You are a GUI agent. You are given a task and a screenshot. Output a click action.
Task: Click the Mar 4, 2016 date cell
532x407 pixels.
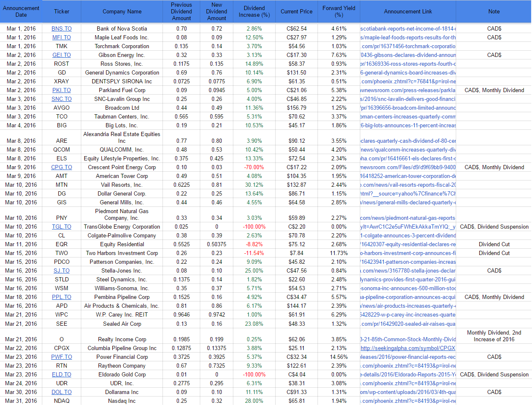[21, 125]
